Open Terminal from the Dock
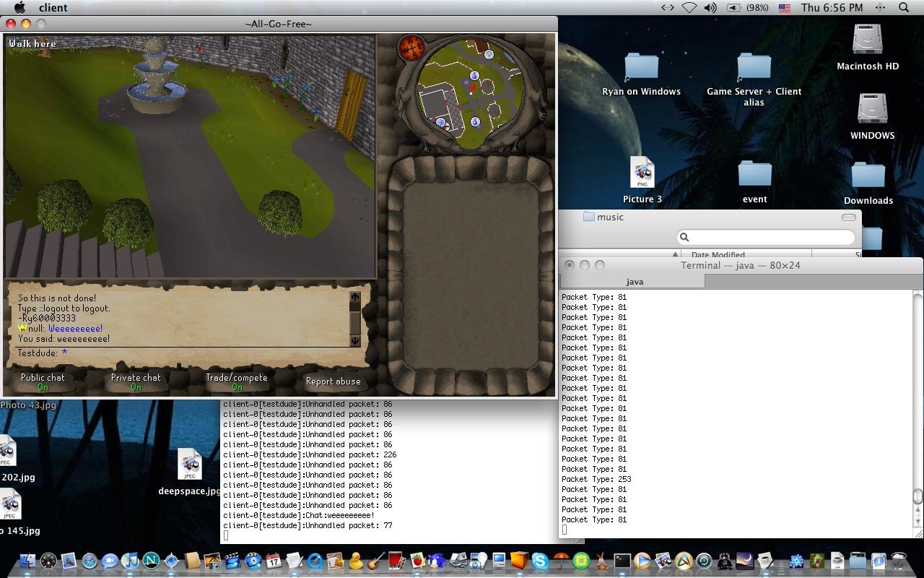Image resolution: width=924 pixels, height=578 pixels. (622, 561)
